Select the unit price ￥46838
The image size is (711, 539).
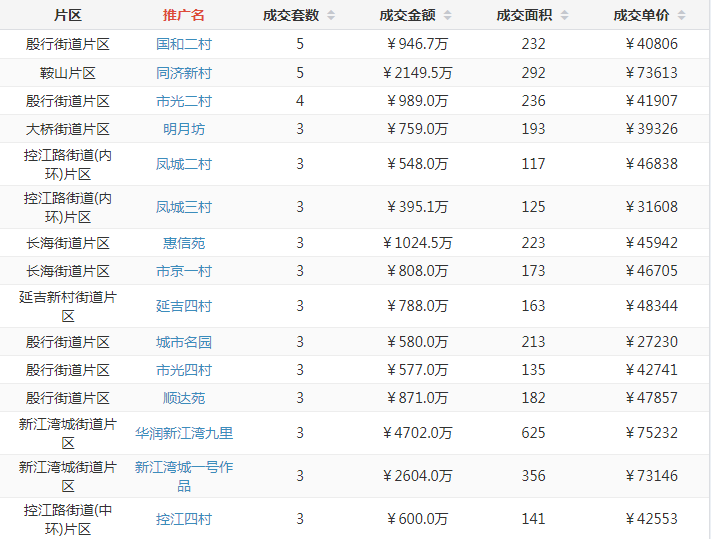pos(652,164)
